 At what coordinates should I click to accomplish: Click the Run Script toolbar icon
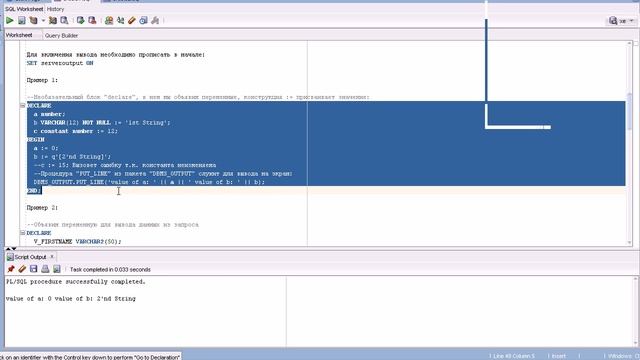(21, 20)
